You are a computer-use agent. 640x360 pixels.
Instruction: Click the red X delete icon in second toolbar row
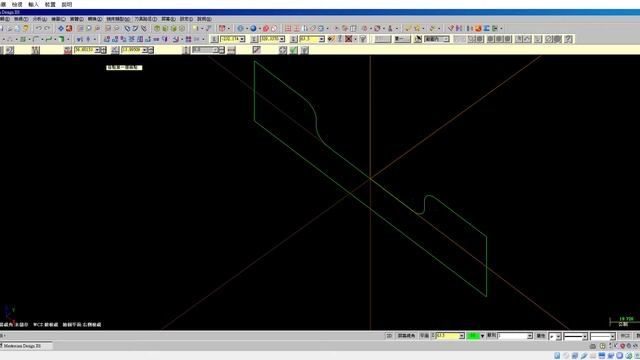(x=349, y=39)
